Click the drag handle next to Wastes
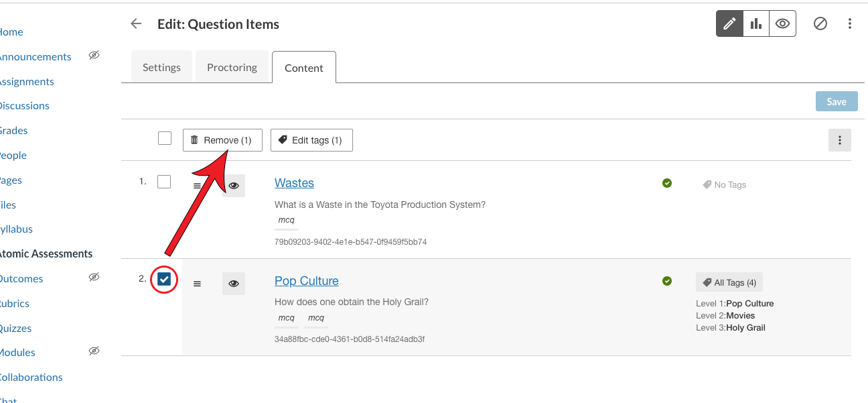This screenshot has width=868, height=403. pyautogui.click(x=197, y=185)
